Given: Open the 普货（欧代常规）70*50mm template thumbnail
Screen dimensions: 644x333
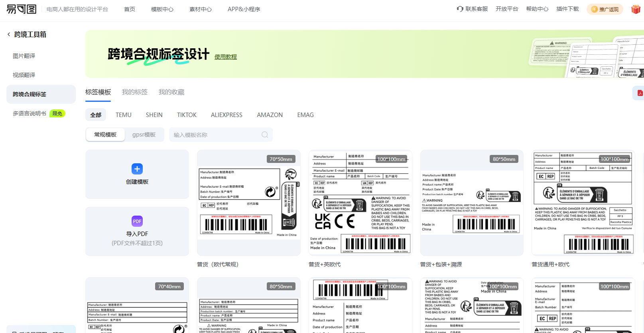Looking at the screenshot, I should (x=248, y=203).
